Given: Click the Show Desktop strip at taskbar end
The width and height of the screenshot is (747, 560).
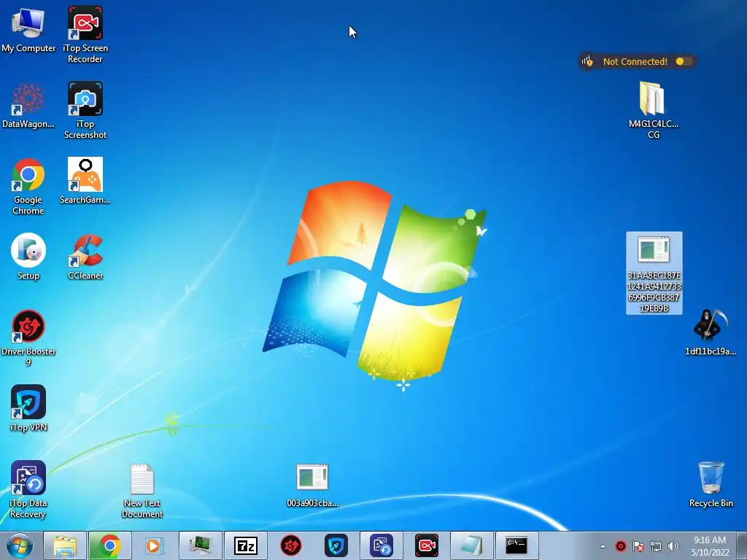Looking at the screenshot, I should pos(742,545).
